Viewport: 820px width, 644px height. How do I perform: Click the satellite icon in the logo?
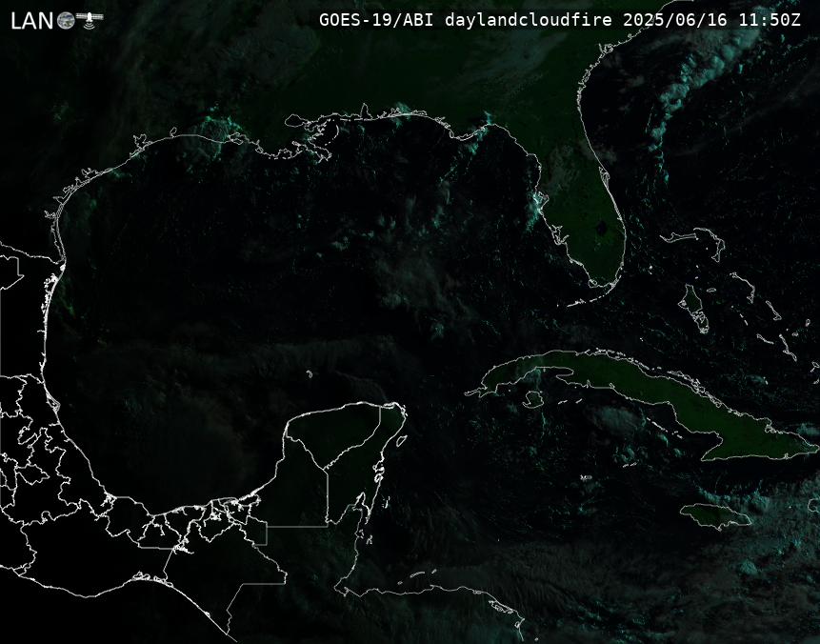click(90, 19)
